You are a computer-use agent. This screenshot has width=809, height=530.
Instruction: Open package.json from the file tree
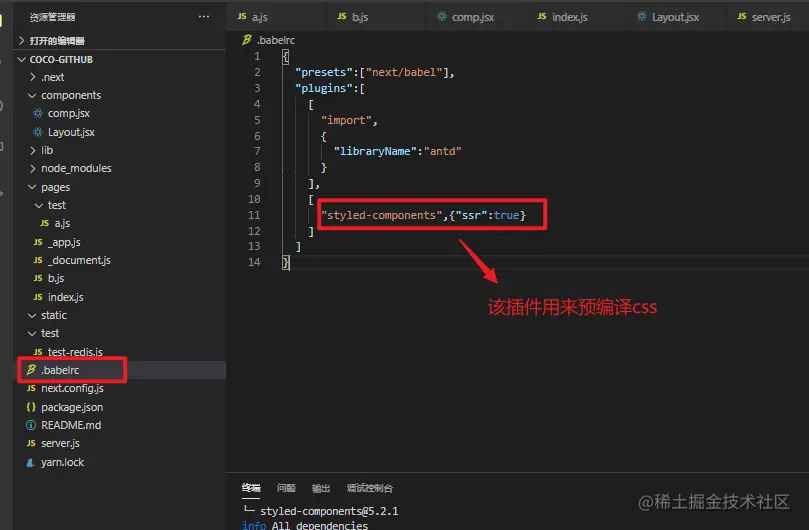tap(72, 407)
